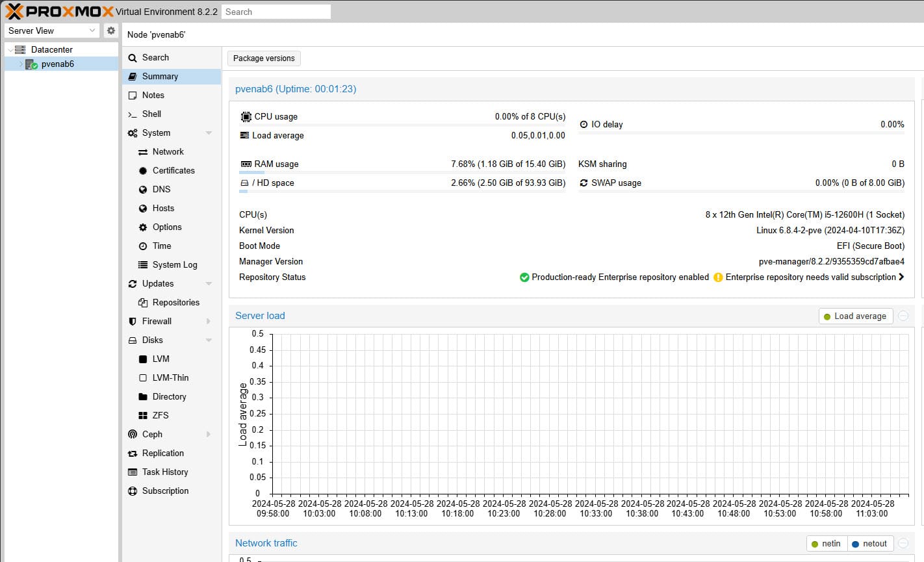Click the Subscription icon
The image size is (924, 562).
133,491
